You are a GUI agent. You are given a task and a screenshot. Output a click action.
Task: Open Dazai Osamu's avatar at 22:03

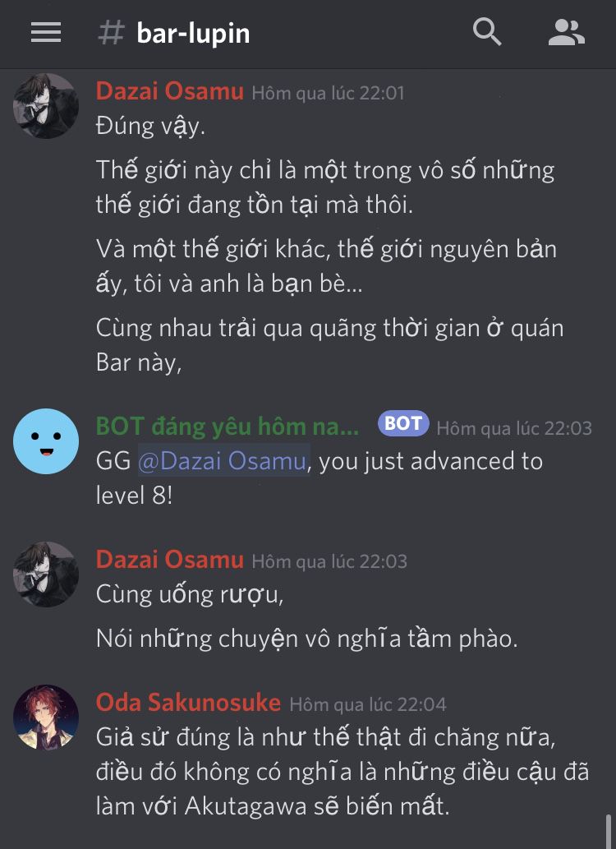(x=46, y=574)
